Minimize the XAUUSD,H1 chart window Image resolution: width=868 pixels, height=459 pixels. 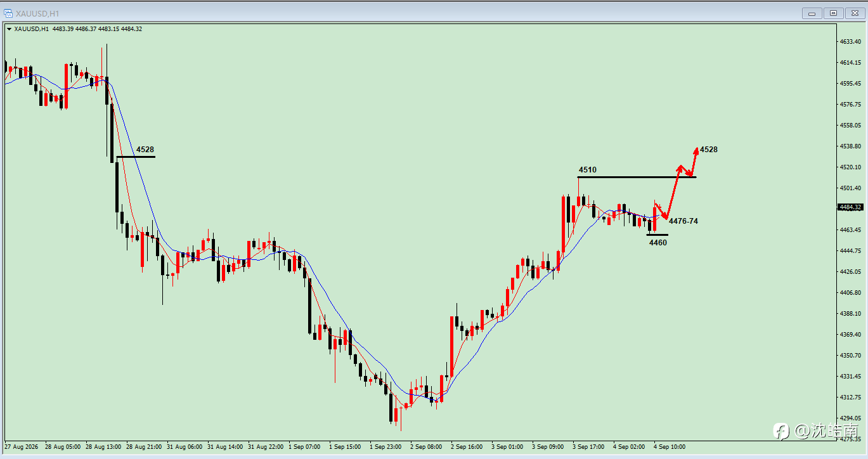(812, 13)
